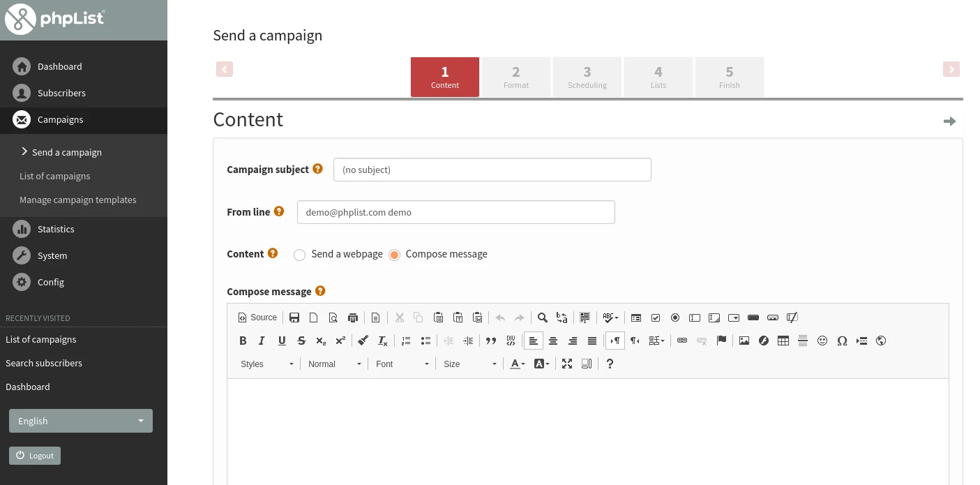Click the Logout button
Image resolution: width=980 pixels, height=485 pixels.
[x=35, y=456]
